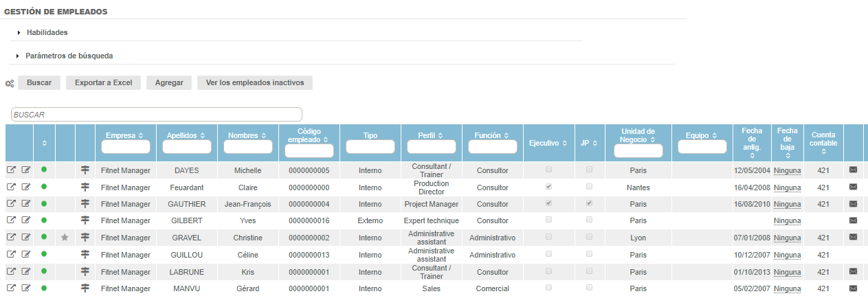Click the mail icon in MANVU row
Screen dimensions: 868x296
pyautogui.click(x=853, y=288)
